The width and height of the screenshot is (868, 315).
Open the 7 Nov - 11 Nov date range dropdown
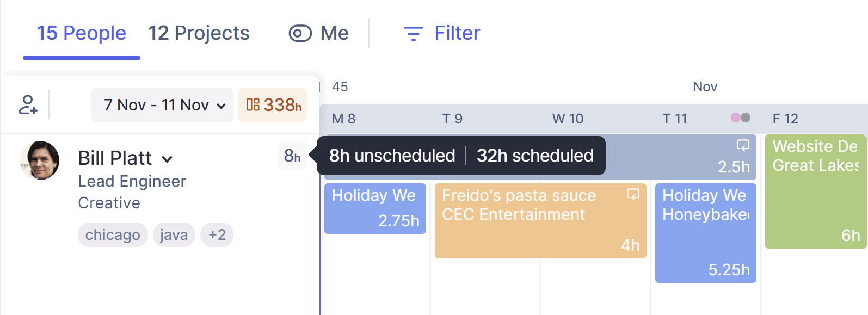(162, 104)
